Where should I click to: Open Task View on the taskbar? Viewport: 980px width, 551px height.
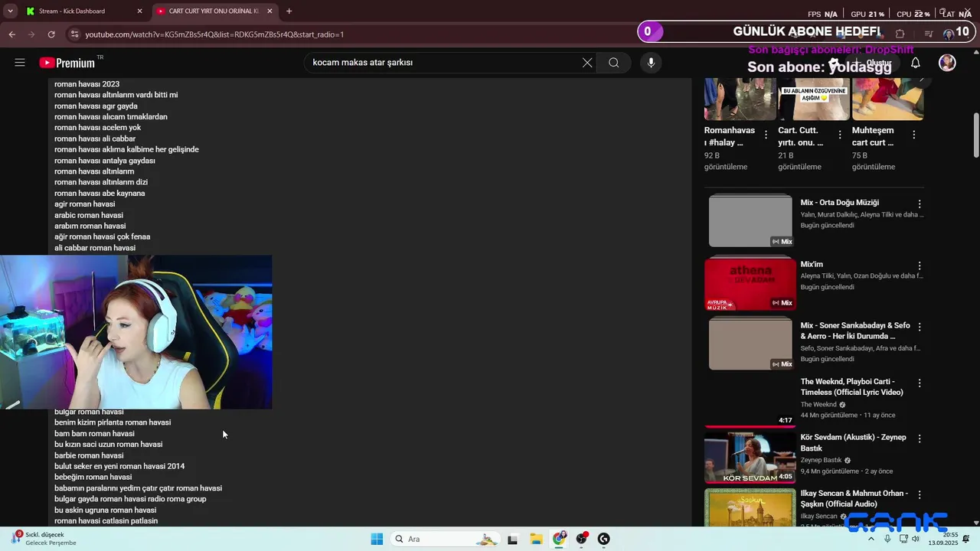pos(512,539)
